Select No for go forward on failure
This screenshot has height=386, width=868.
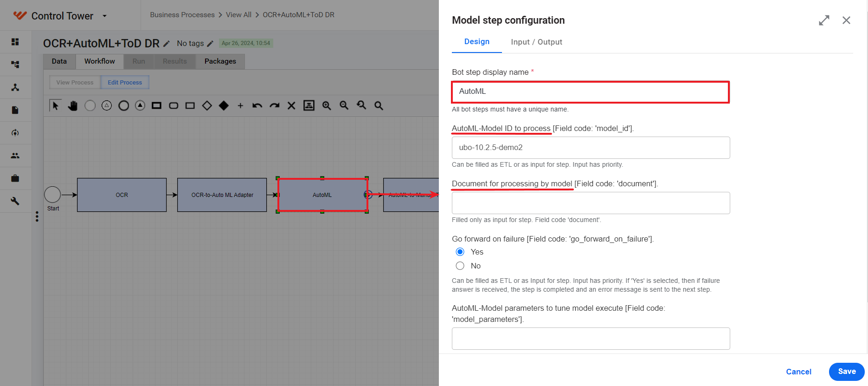click(x=460, y=266)
